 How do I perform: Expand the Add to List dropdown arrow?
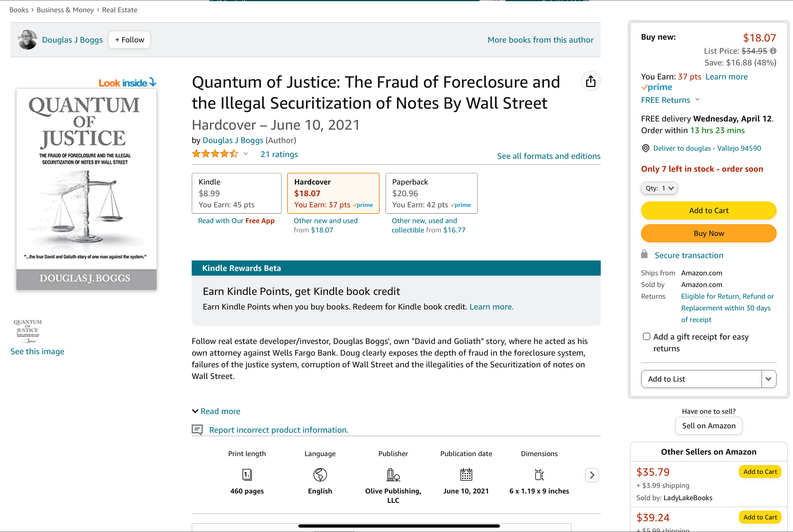click(768, 379)
